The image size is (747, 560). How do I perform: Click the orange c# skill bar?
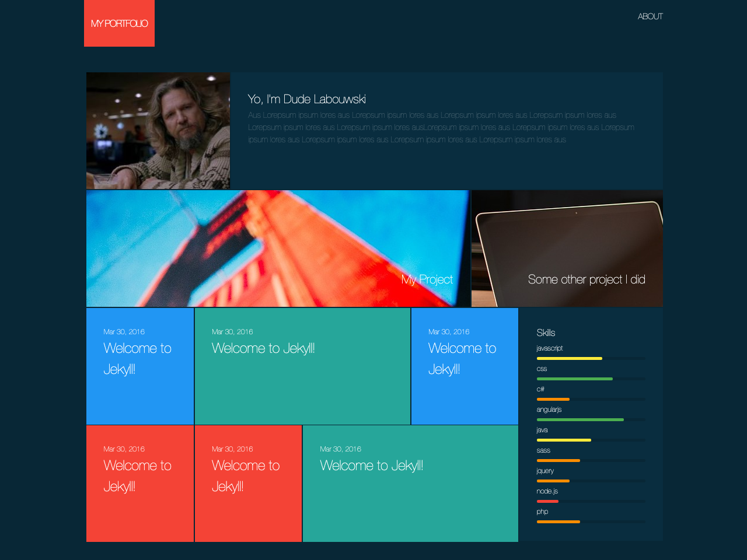coord(553,399)
